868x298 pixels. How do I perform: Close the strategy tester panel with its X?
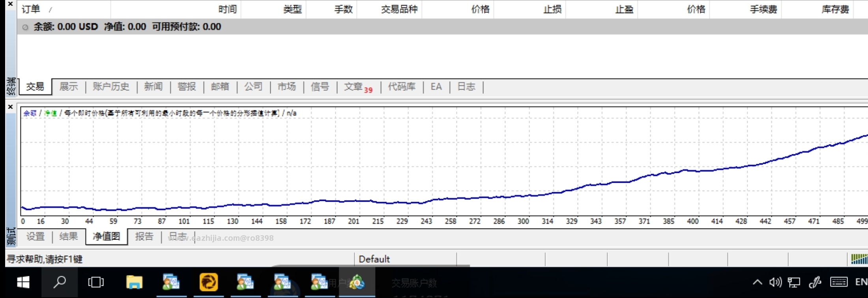(11, 107)
